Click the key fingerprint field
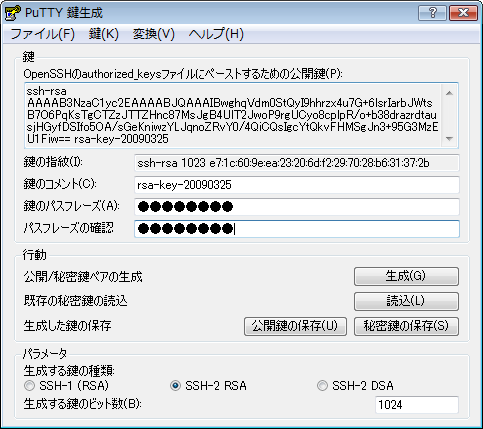This screenshot has height=429, width=483. point(297,163)
